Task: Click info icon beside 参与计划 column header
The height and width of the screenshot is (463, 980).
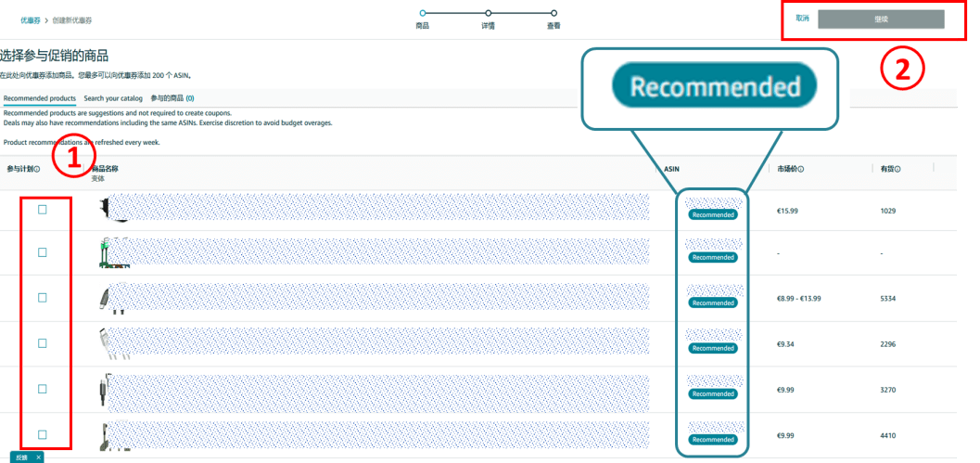Action: tap(37, 170)
